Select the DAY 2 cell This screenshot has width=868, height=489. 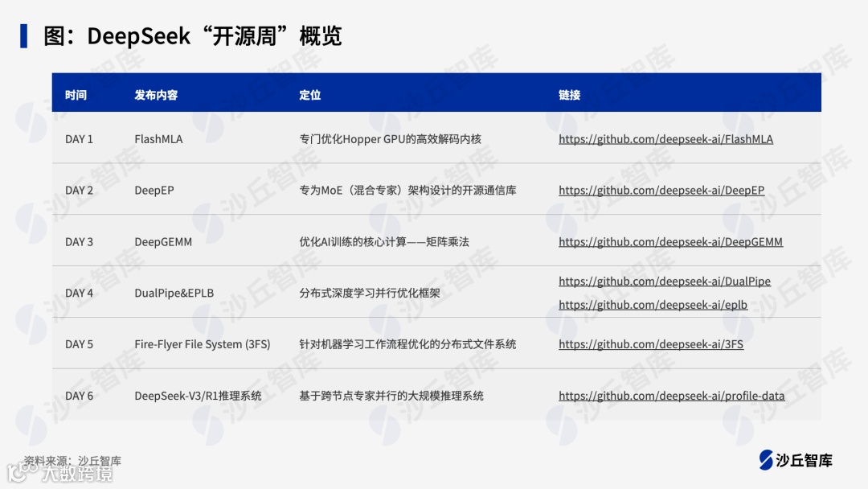tap(79, 191)
